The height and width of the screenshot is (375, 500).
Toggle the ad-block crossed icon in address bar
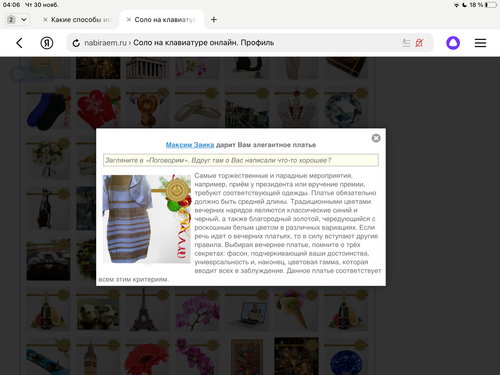click(x=419, y=43)
